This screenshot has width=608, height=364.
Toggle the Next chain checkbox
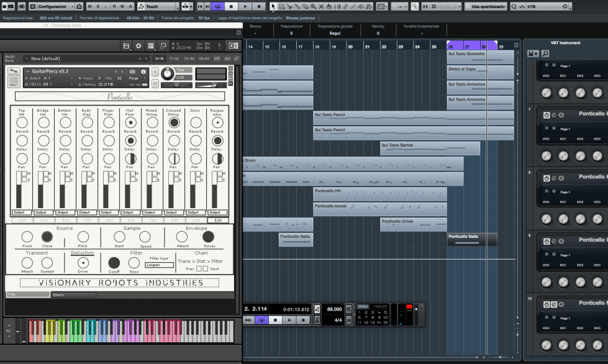pyautogui.click(x=206, y=269)
